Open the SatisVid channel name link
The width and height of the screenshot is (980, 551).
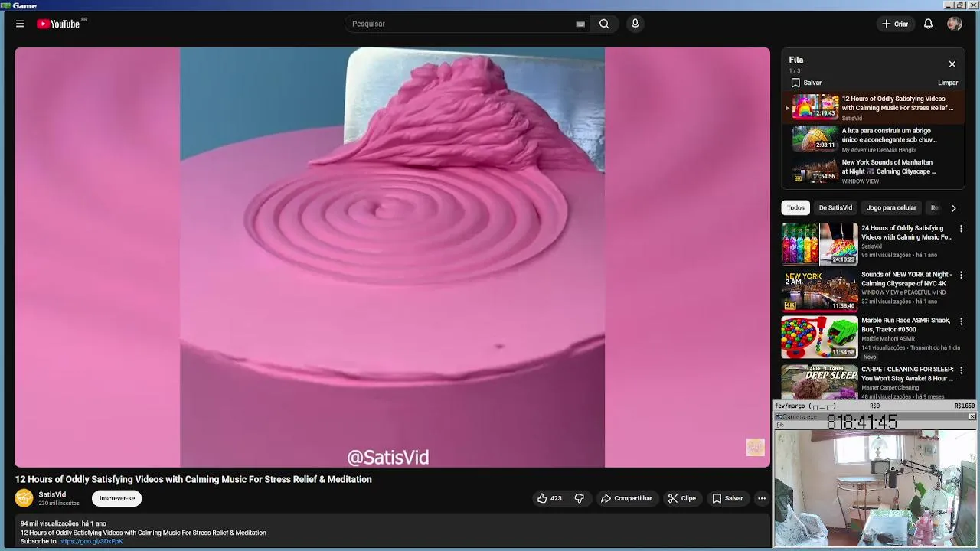(x=52, y=494)
